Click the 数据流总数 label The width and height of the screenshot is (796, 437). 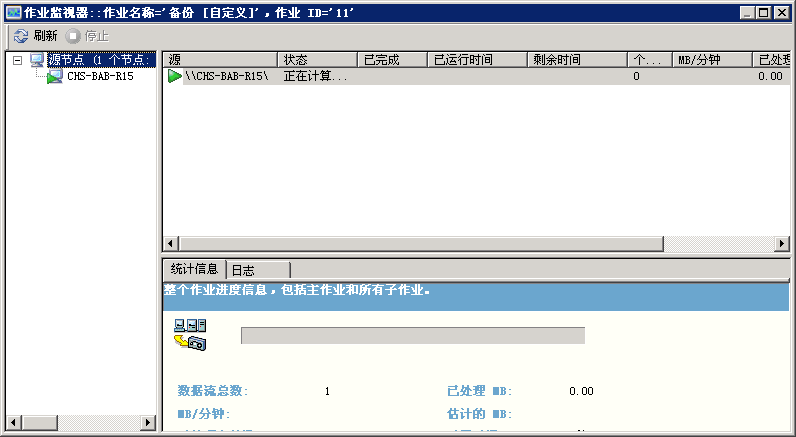(213, 391)
